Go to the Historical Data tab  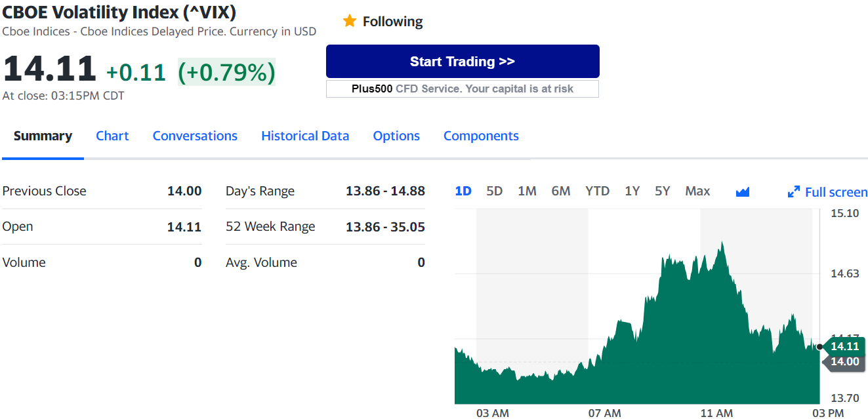[x=305, y=136]
